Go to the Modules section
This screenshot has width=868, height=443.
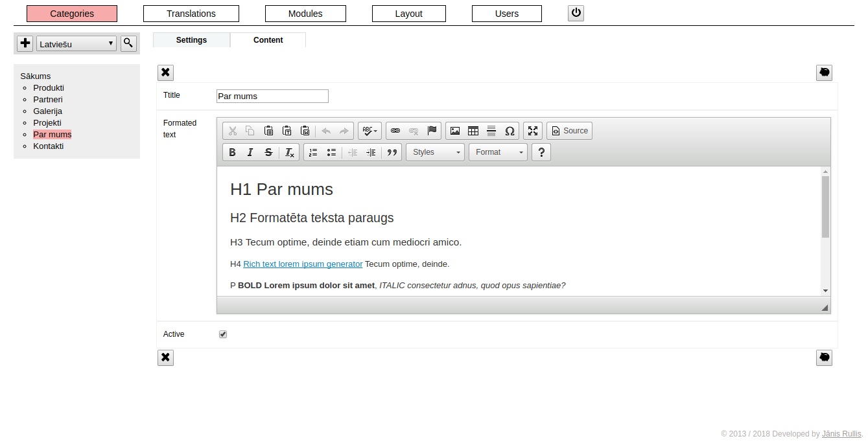click(x=305, y=14)
